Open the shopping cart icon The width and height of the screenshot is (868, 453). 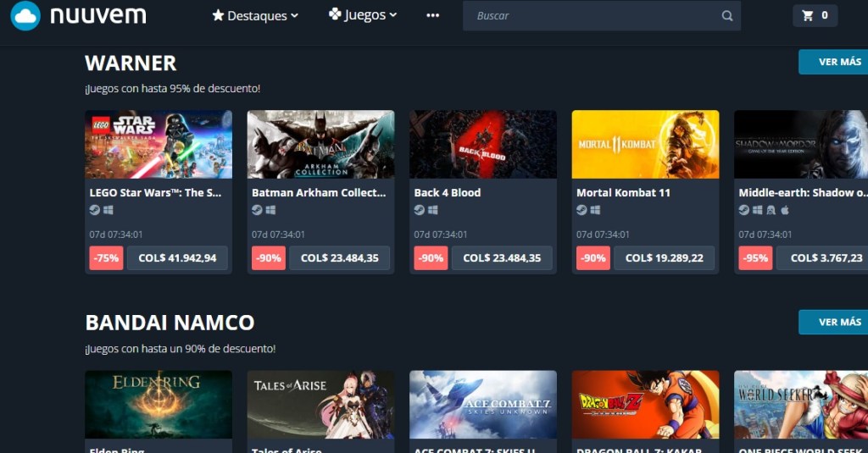pos(807,15)
